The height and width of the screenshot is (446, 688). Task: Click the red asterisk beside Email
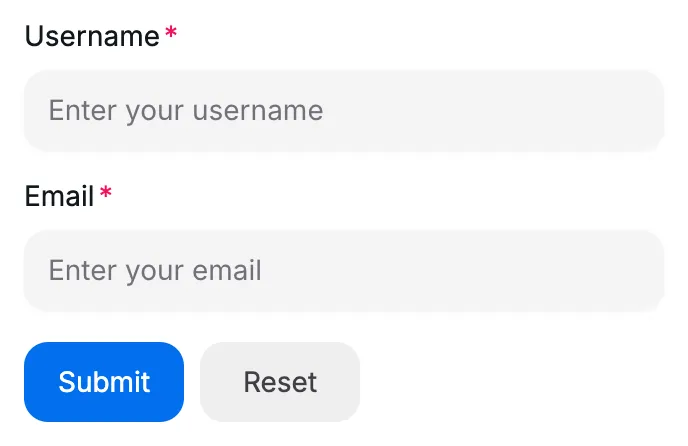coord(106,194)
